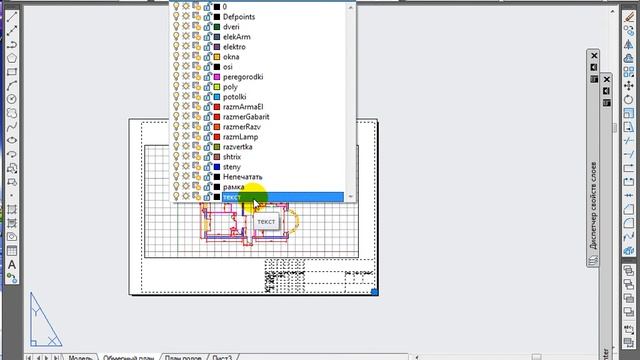Choose the razmArmaEl layer from list
The width and height of the screenshot is (640, 360).
[x=243, y=107]
